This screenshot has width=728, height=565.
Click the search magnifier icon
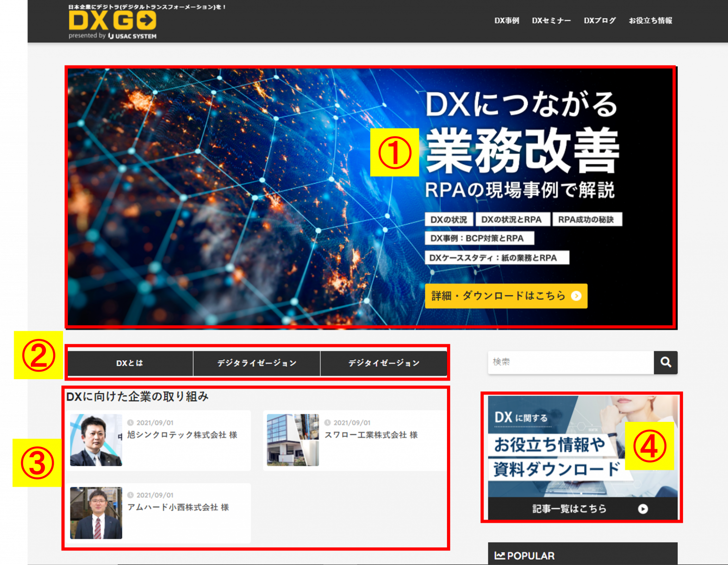tap(666, 362)
